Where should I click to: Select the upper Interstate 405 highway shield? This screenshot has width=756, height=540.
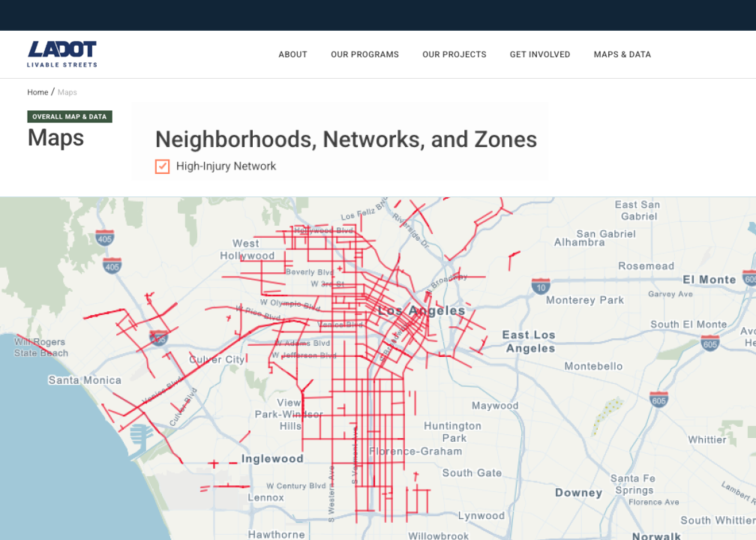[104, 238]
